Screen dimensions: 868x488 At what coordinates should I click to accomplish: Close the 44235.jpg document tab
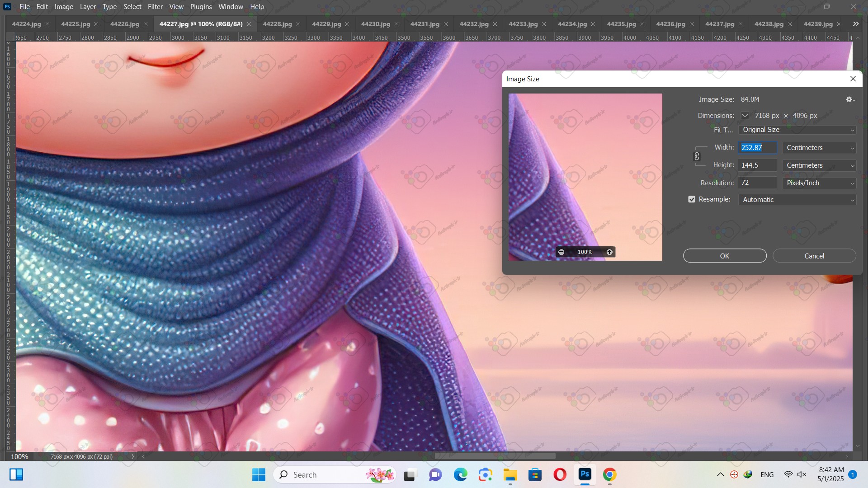tap(642, 24)
